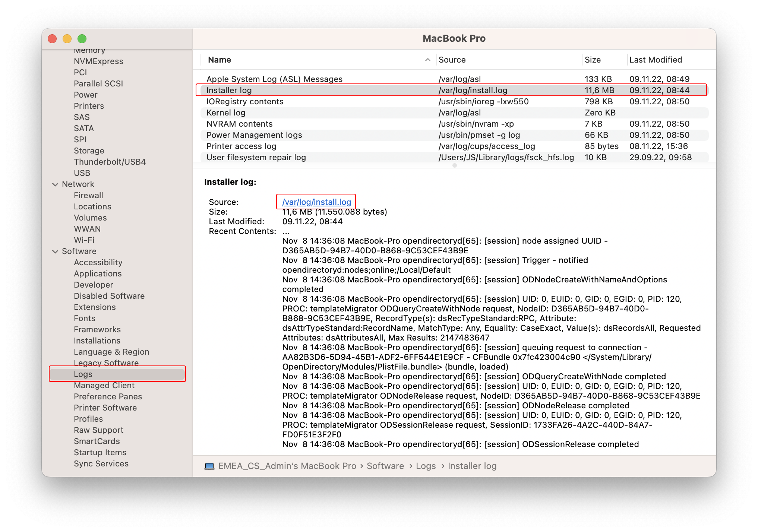
Task: Sort the list by Last Modified
Action: pos(655,60)
